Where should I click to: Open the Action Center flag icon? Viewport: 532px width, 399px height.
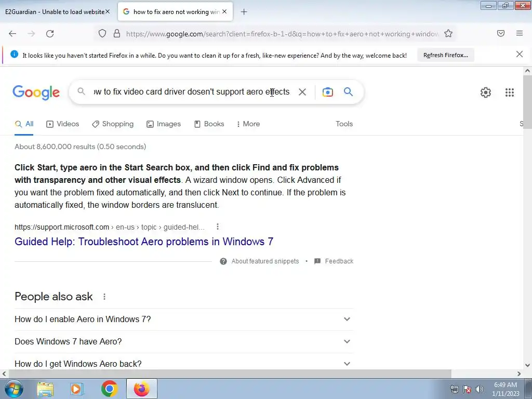point(467,389)
